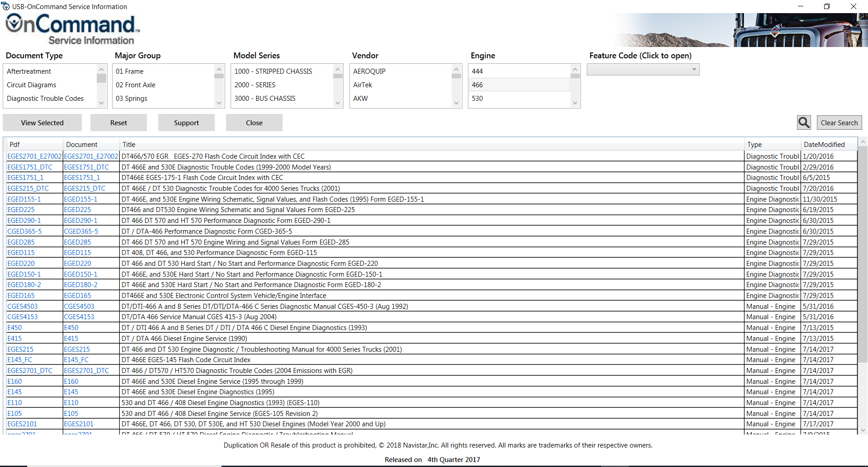Click Model Series list down arrow
The height and width of the screenshot is (467, 868).
(337, 103)
